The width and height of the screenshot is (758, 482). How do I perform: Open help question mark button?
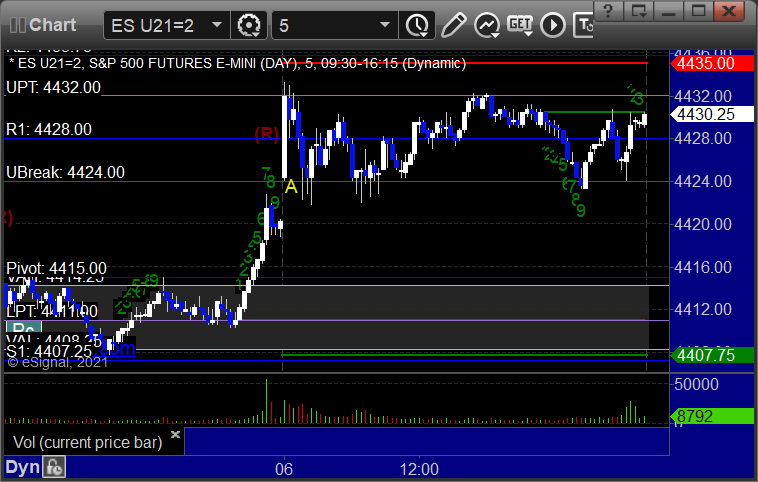(x=608, y=11)
